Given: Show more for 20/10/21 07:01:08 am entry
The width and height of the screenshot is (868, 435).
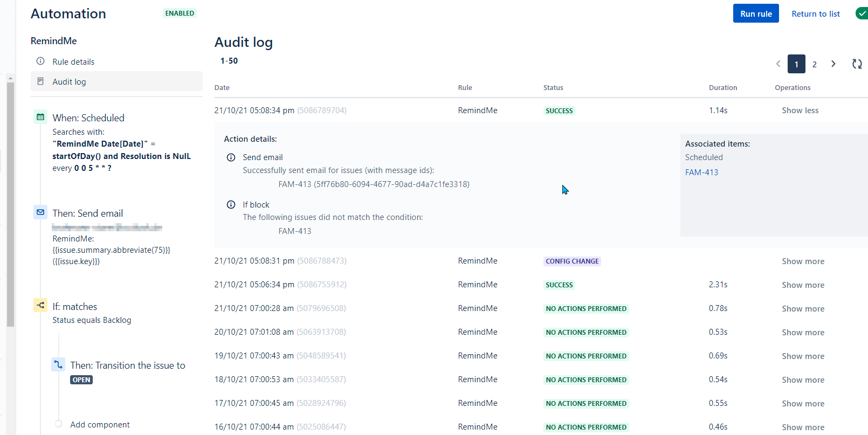Looking at the screenshot, I should pos(803,333).
